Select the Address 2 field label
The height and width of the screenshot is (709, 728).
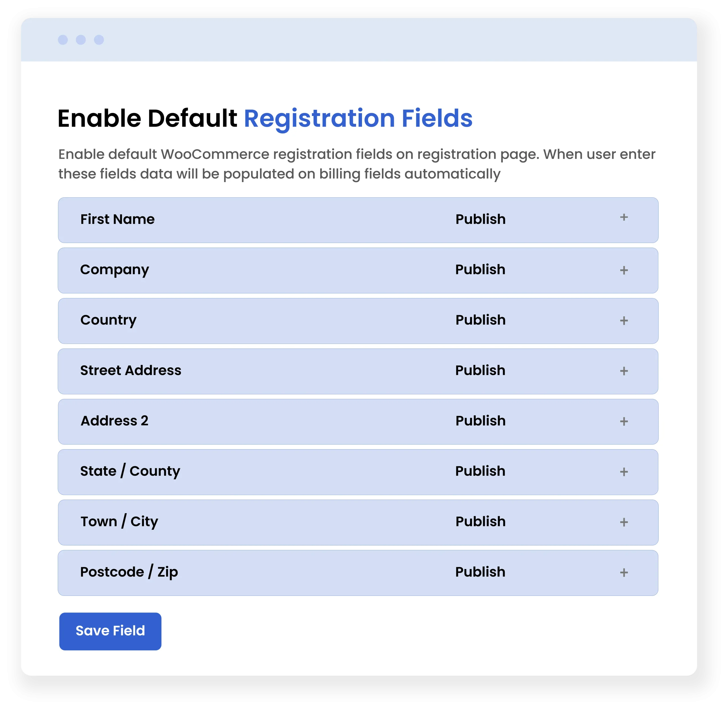(115, 421)
